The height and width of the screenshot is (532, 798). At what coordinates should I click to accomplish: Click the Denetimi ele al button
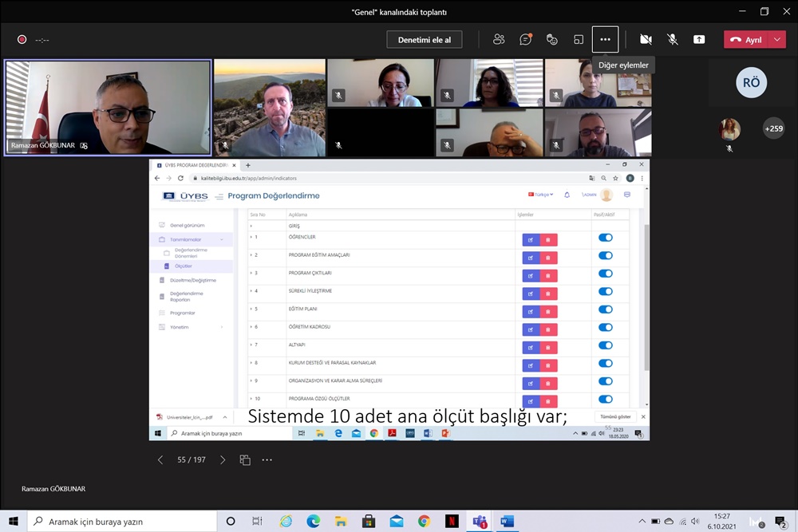click(425, 40)
